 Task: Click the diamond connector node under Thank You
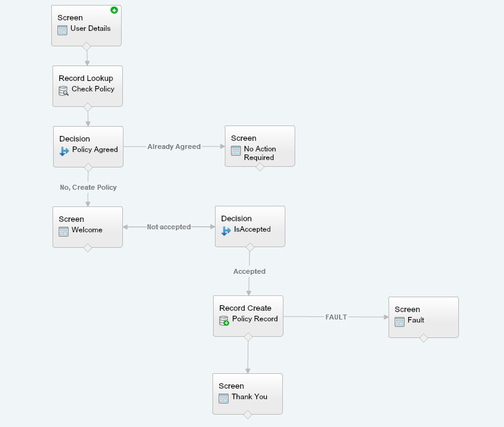(248, 415)
